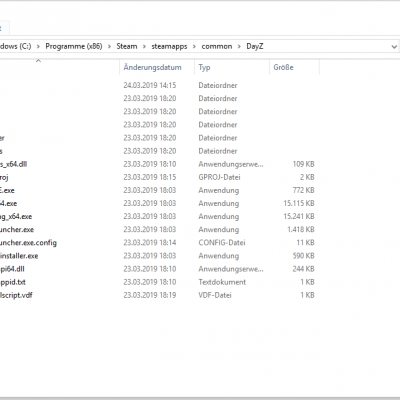Select file ending in ppid.txt
Viewport: 400px width, 400px height.
pyautogui.click(x=13, y=282)
